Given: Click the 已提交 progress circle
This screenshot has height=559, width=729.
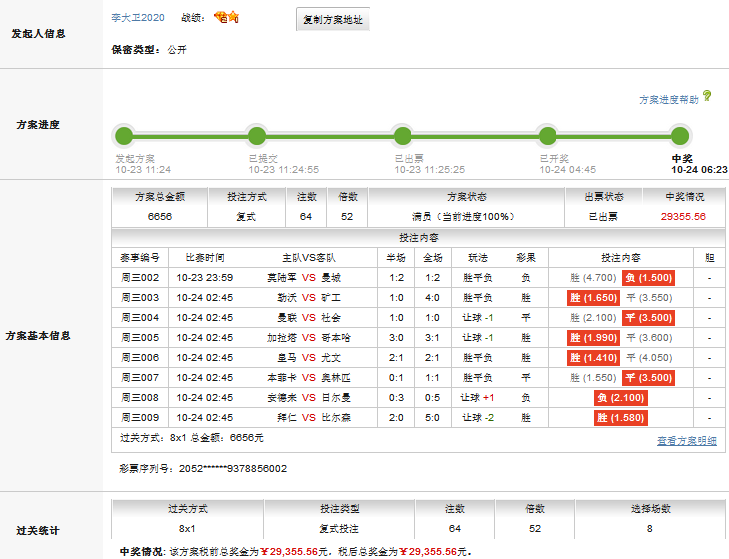Looking at the screenshot, I should click(x=257, y=136).
